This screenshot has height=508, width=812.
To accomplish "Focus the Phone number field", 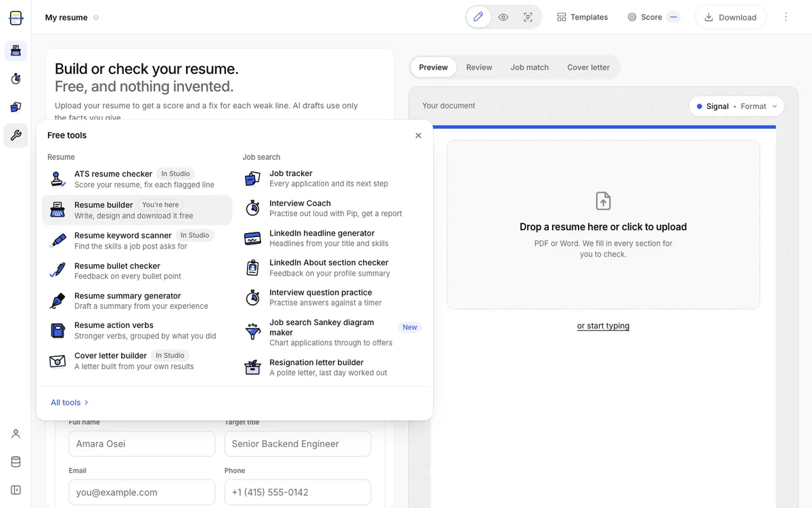I will (298, 492).
